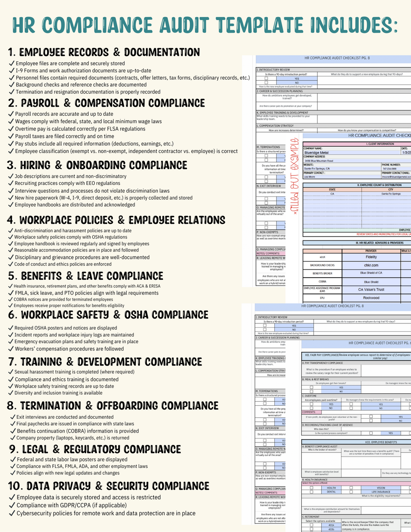Tick the DENTAL option checkbox
This screenshot has width=411, height=532.
(x=312, y=492)
